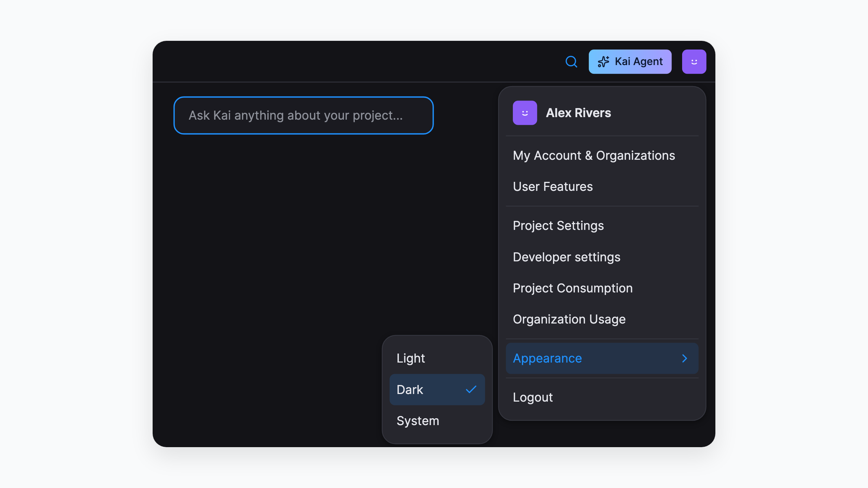
Task: Open Developer settings
Action: click(x=602, y=257)
